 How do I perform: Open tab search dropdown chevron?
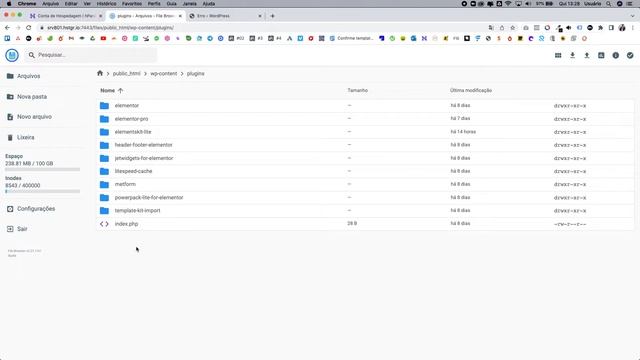tap(632, 16)
